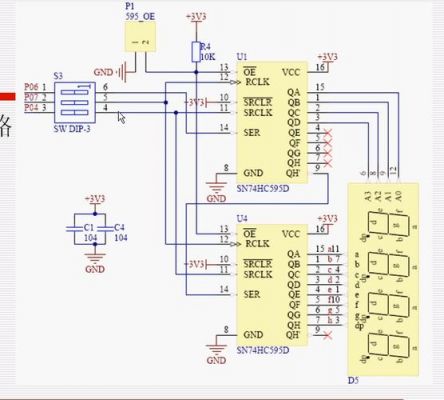Image resolution: width=444 pixels, height=400 pixels.
Task: Select capacitor C4 symbol
Action: point(105,229)
